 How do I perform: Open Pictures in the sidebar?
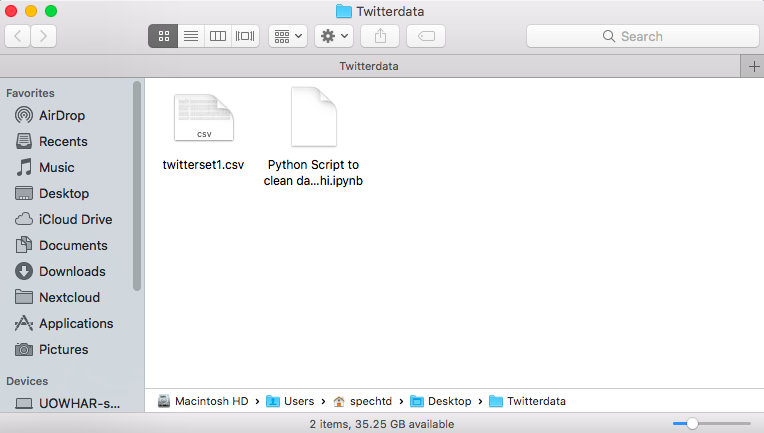(52, 350)
